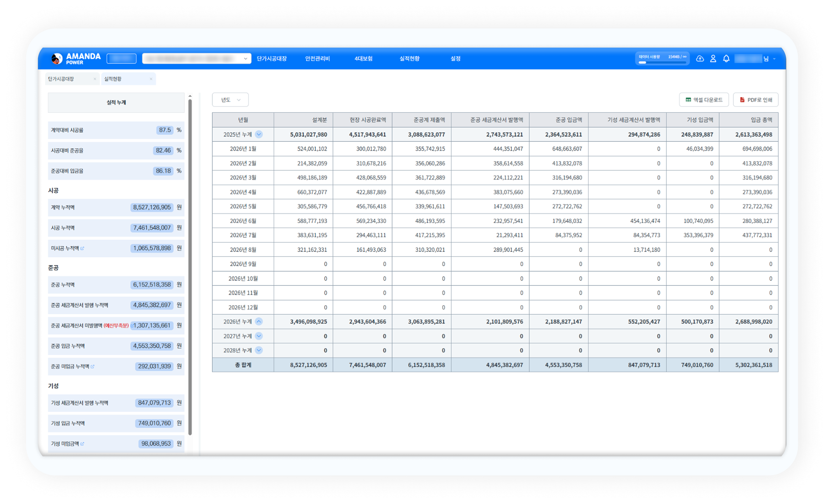Click the 실적 누계 header button
Image resolution: width=829 pixels, height=504 pixels.
click(x=116, y=103)
